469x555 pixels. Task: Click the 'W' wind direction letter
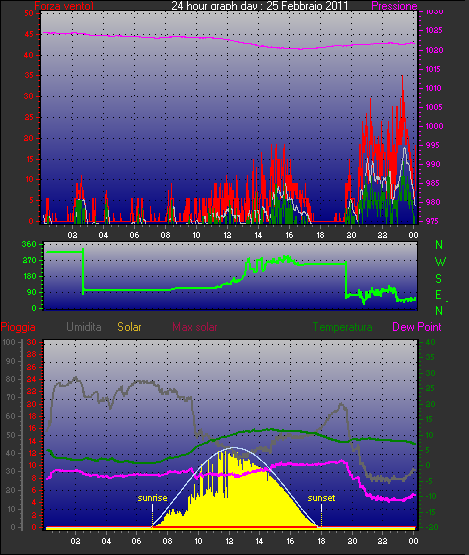[x=440, y=262]
